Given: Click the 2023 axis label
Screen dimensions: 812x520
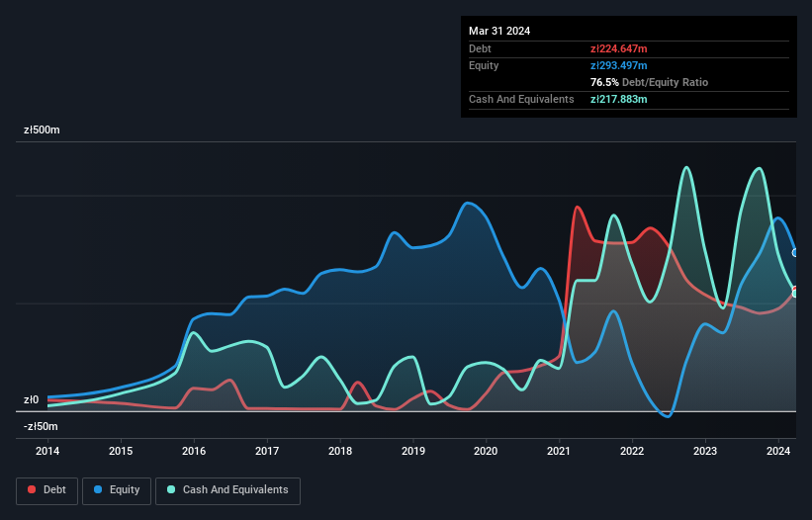Looking at the screenshot, I should [x=705, y=451].
